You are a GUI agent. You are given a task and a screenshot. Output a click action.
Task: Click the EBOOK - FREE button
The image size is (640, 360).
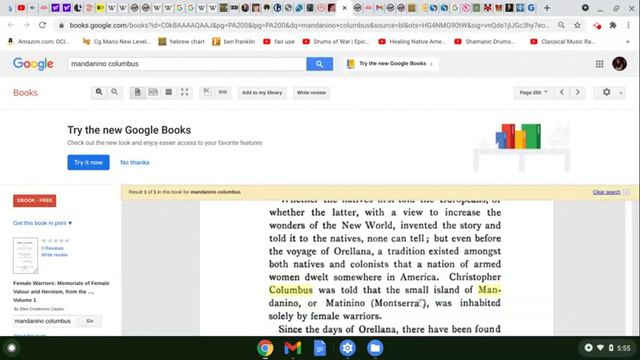click(35, 200)
